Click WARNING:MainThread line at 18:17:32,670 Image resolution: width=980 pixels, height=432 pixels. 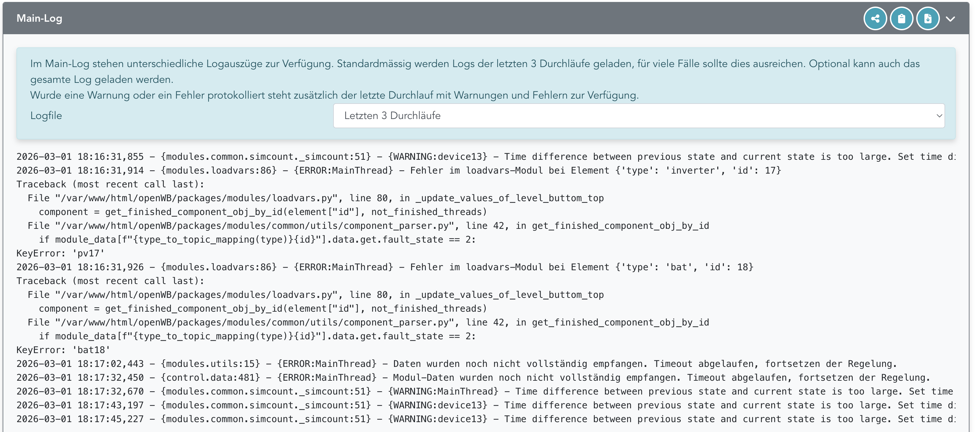point(484,391)
